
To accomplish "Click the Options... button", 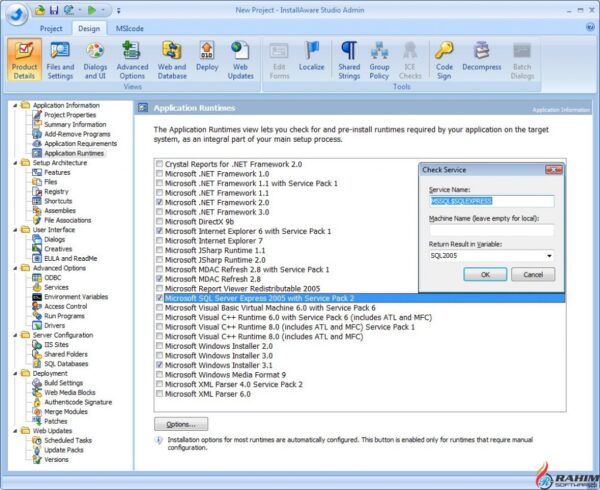I will [181, 424].
